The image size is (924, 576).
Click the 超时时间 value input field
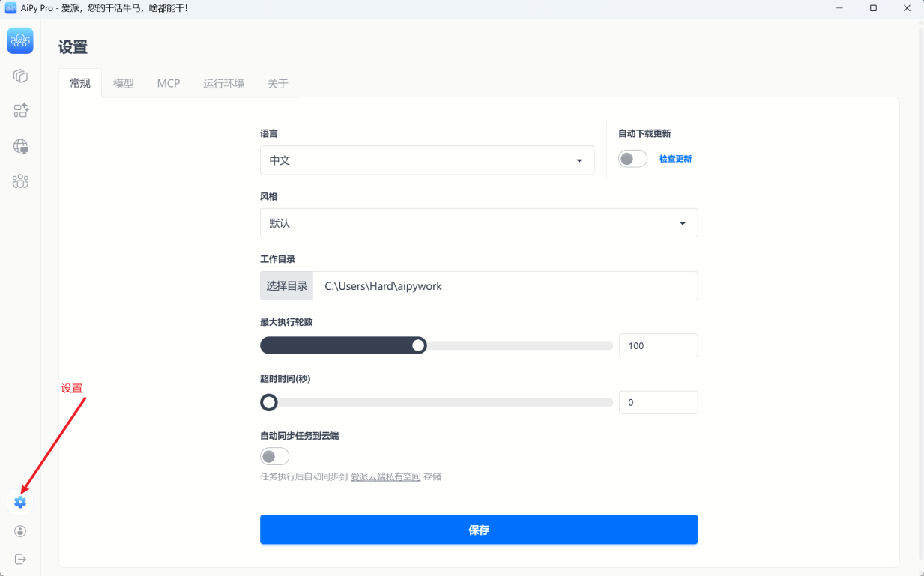(657, 402)
